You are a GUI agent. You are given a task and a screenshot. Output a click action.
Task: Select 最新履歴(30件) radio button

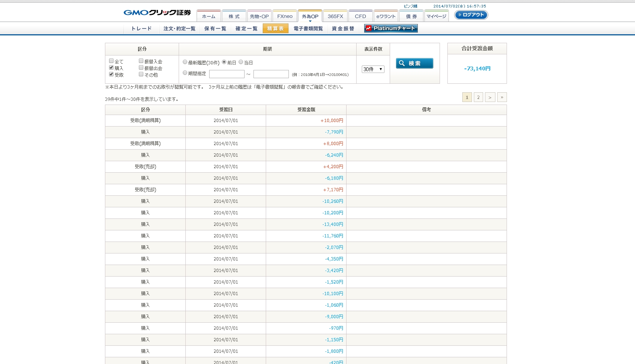185,62
